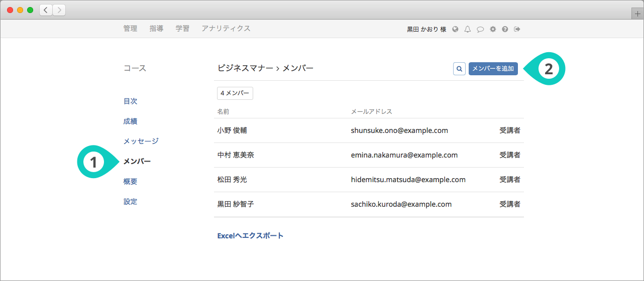
Task: Switch to the 指導 menu
Action: tap(156, 29)
